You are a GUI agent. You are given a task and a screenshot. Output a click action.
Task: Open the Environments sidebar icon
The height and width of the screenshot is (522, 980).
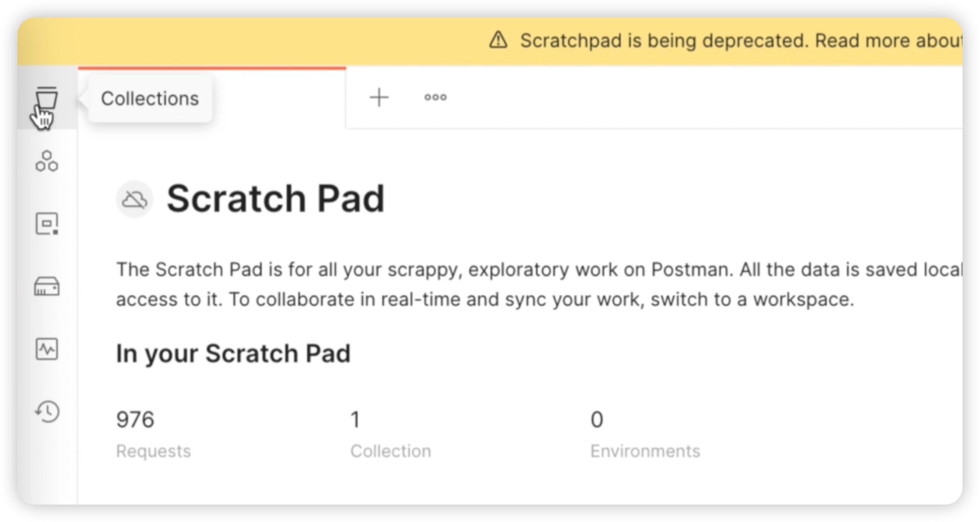pyautogui.click(x=46, y=224)
